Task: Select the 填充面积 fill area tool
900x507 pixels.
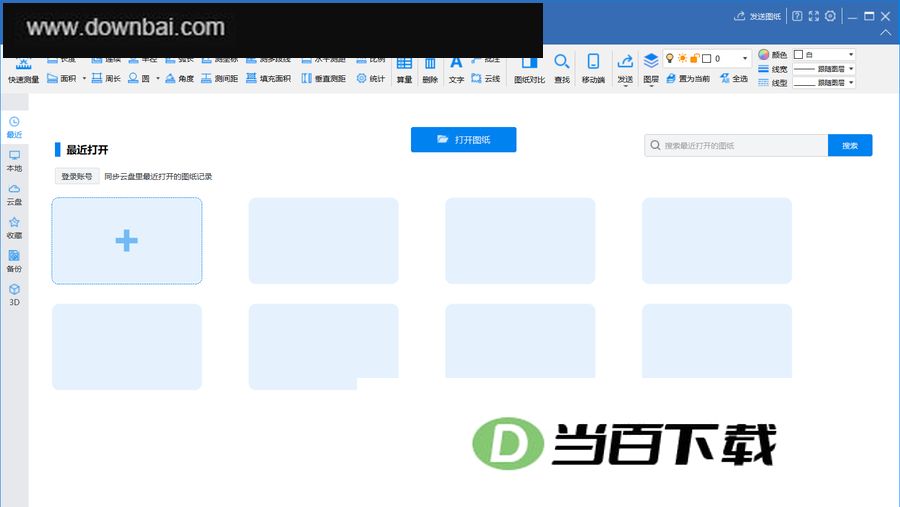Action: [268, 78]
